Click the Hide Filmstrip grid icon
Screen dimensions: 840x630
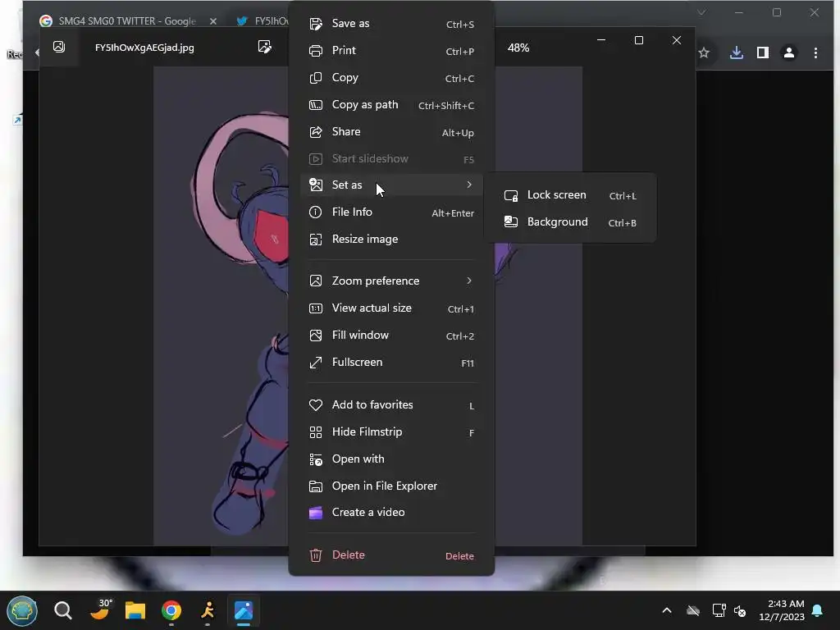[x=316, y=432]
